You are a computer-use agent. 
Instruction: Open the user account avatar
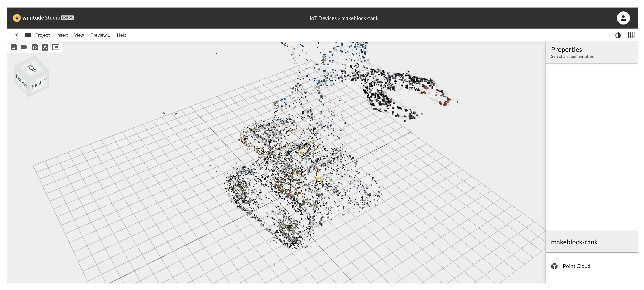coord(623,18)
